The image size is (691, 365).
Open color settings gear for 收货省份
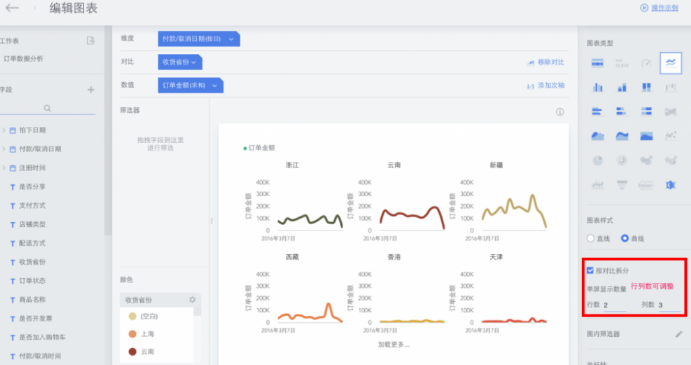pyautogui.click(x=192, y=300)
